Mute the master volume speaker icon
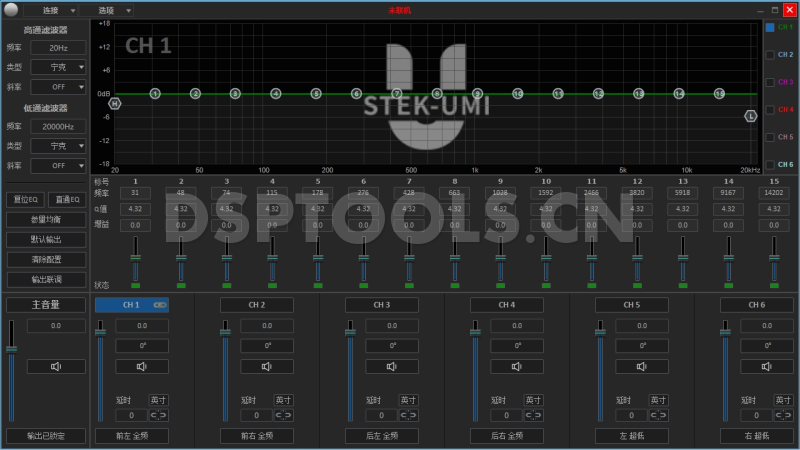800x450 pixels. tap(56, 366)
